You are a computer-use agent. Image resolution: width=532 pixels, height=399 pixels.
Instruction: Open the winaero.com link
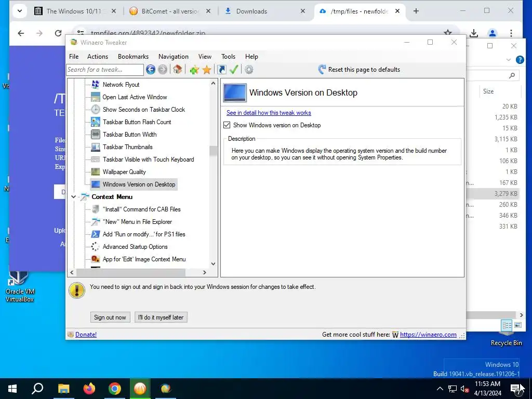[x=428, y=335]
